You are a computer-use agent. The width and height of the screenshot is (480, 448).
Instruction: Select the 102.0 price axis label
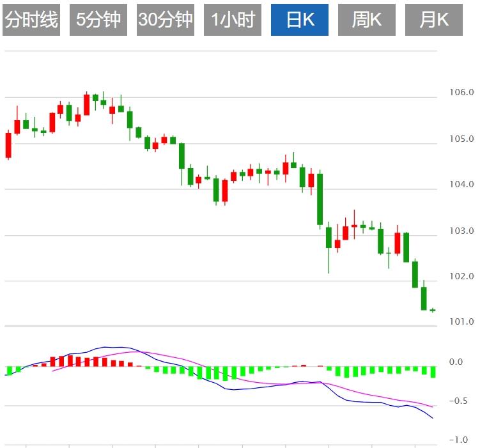coord(461,277)
